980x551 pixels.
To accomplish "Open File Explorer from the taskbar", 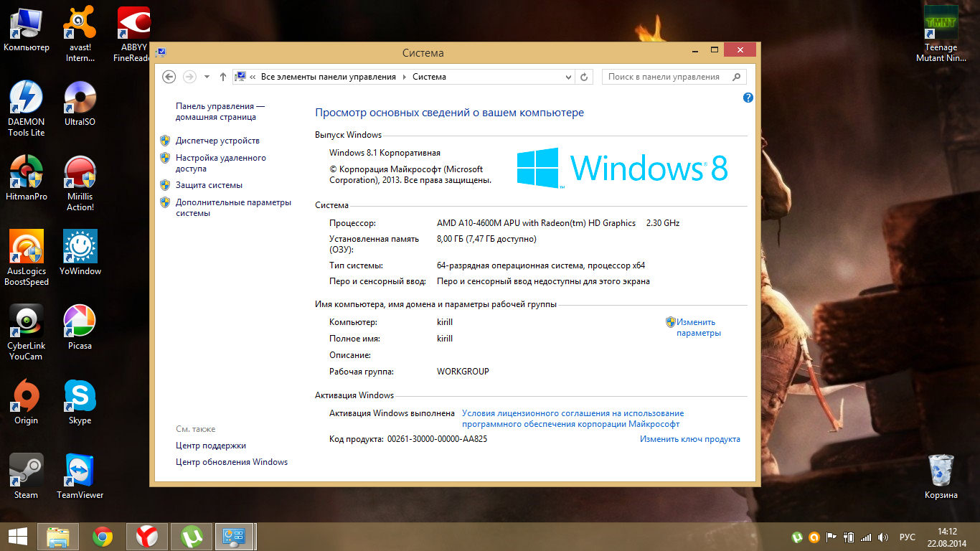I will 58,537.
